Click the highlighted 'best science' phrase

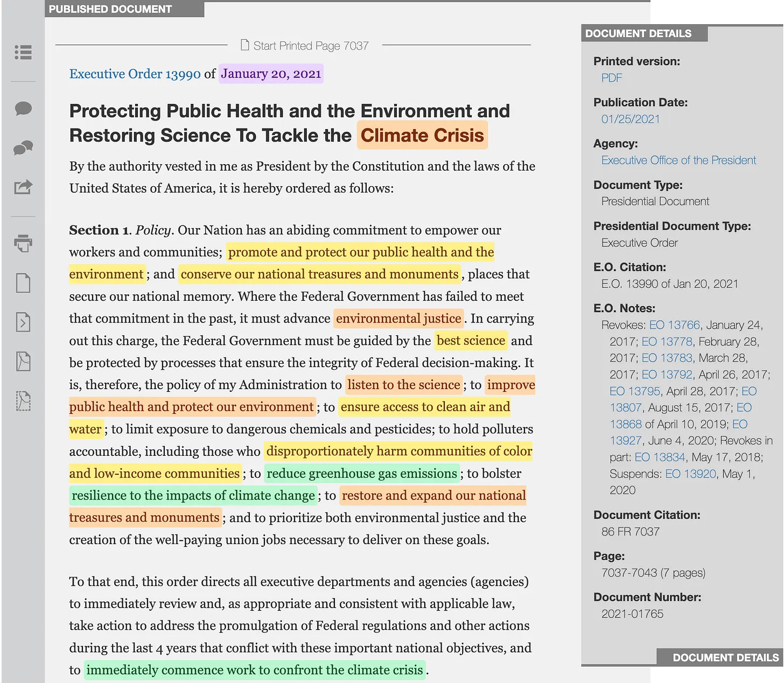pyautogui.click(x=471, y=341)
